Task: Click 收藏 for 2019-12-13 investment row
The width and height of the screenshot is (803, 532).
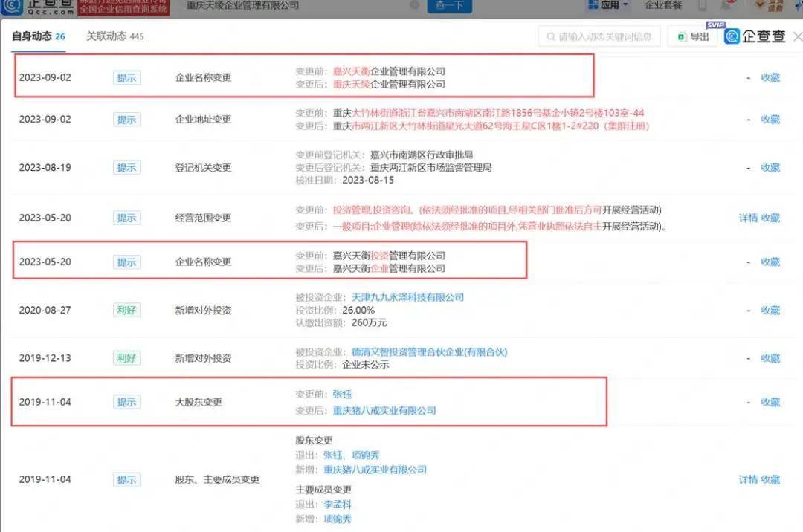Action: tap(770, 358)
